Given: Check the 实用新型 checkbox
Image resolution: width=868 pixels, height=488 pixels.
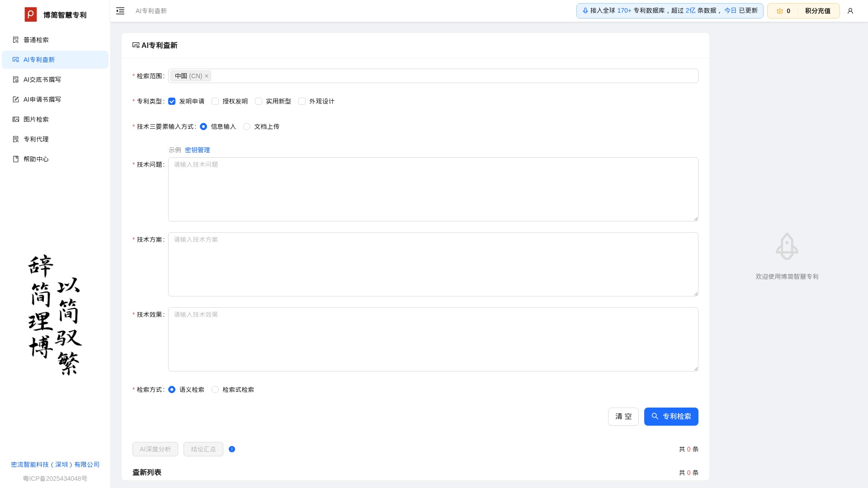Looking at the screenshot, I should point(259,101).
